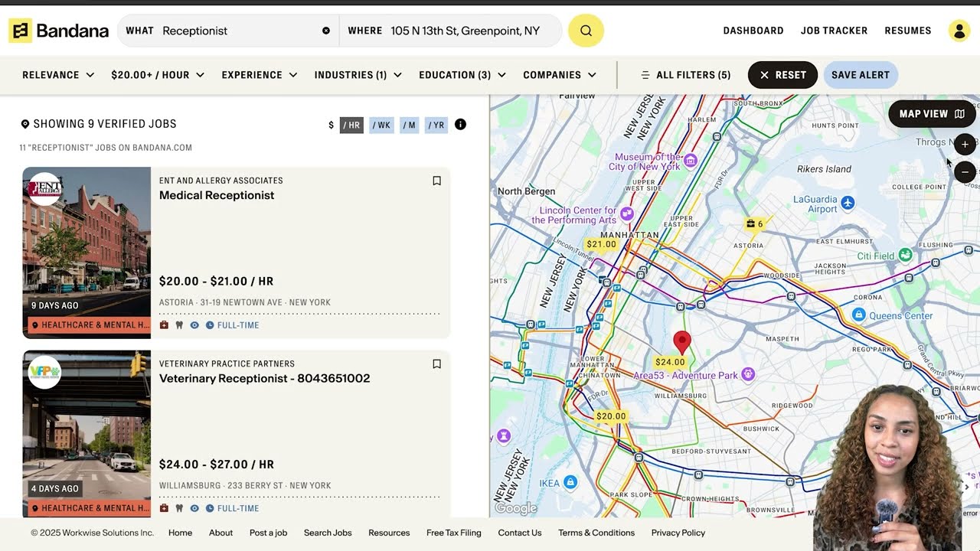Click the Save Alert button

(861, 75)
